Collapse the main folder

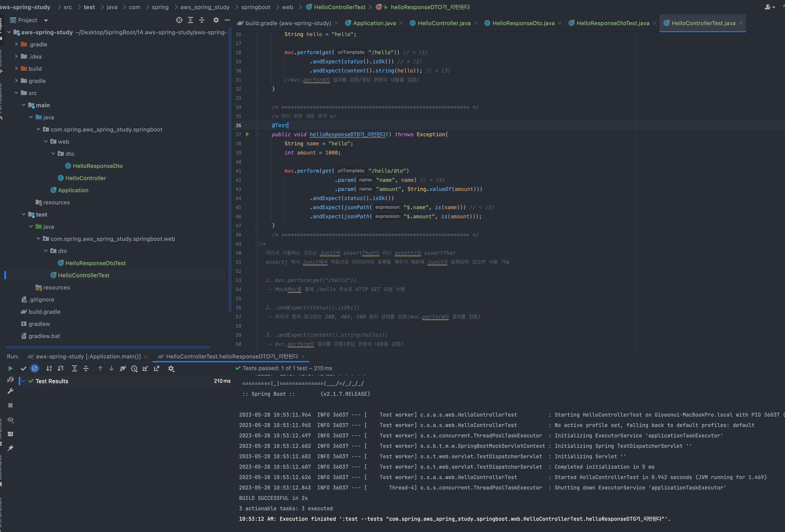click(x=24, y=105)
